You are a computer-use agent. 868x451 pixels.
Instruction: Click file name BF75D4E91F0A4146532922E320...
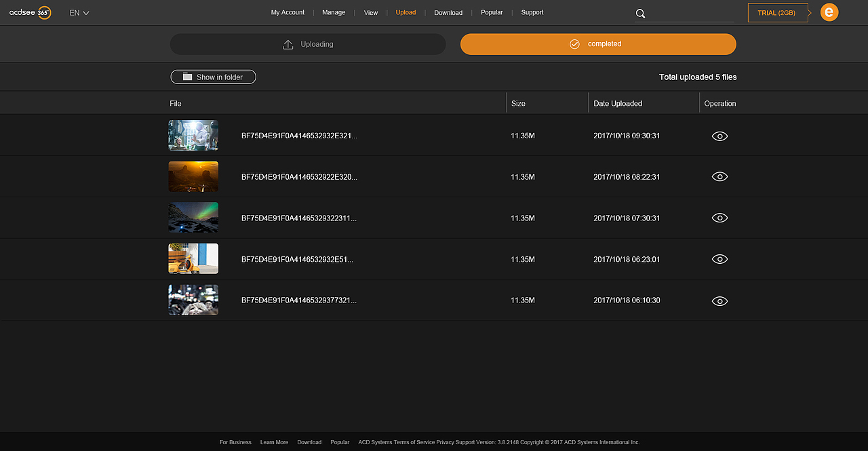coord(299,177)
